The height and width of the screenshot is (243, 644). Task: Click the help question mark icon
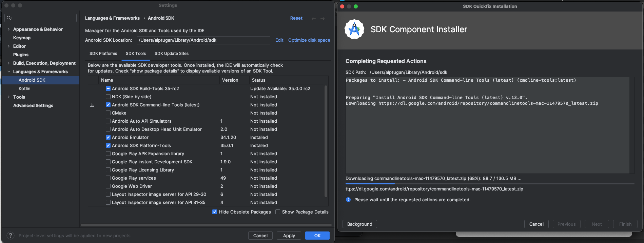[x=11, y=236]
